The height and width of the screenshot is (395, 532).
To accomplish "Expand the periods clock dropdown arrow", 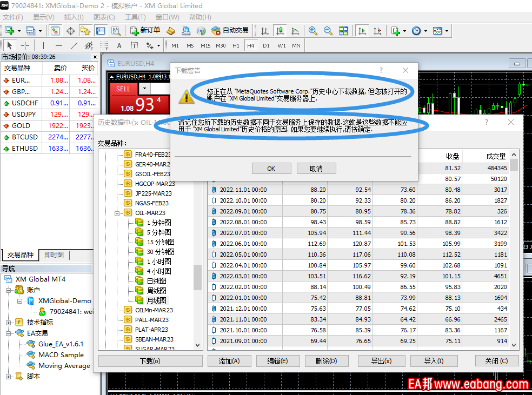I will pyautogui.click(x=425, y=31).
